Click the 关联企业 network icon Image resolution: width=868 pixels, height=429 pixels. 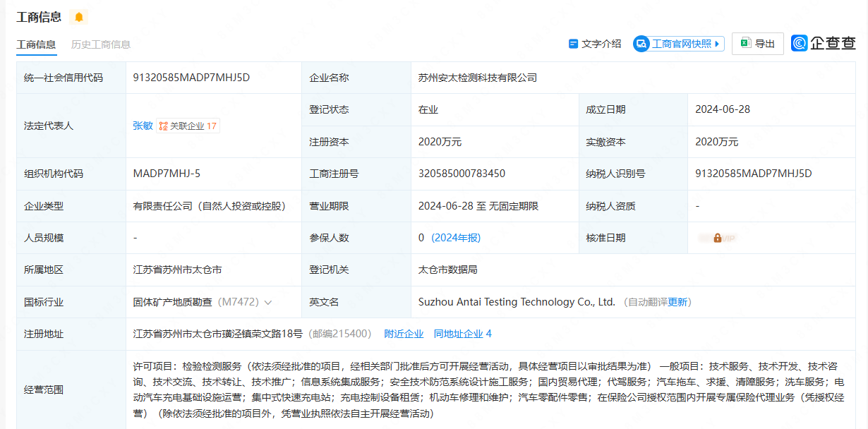pos(163,126)
